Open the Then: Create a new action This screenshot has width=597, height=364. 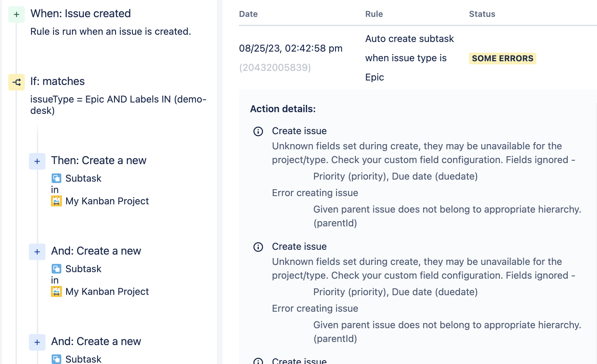[99, 160]
